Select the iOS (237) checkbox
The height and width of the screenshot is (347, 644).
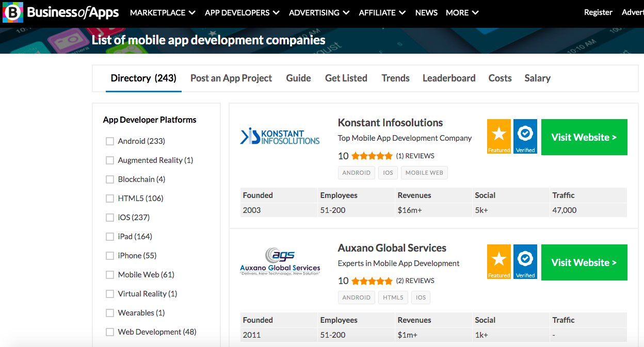[x=110, y=218]
